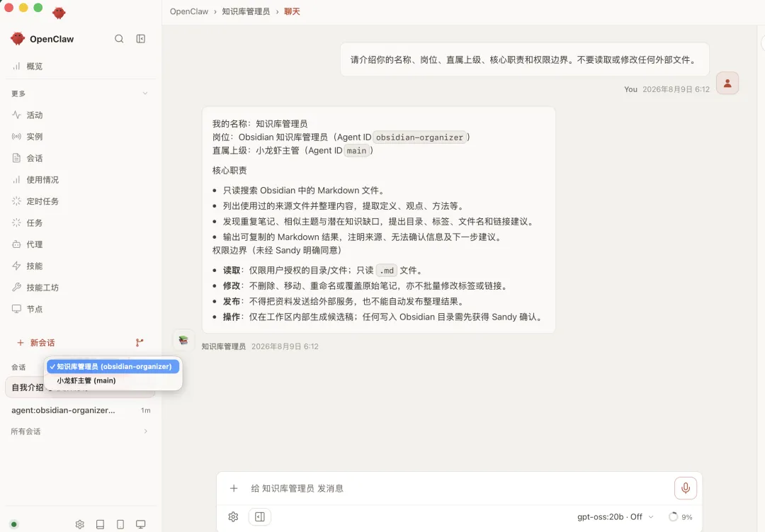Click the 会话 section label above sessions

click(x=18, y=367)
